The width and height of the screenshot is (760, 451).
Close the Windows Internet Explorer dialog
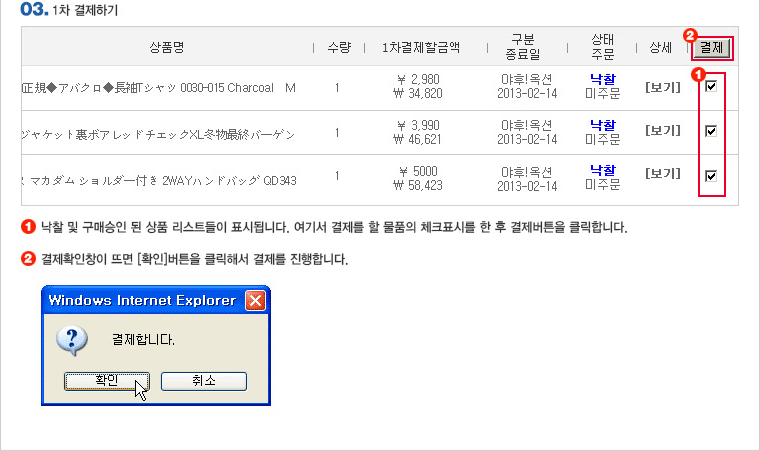[256, 300]
